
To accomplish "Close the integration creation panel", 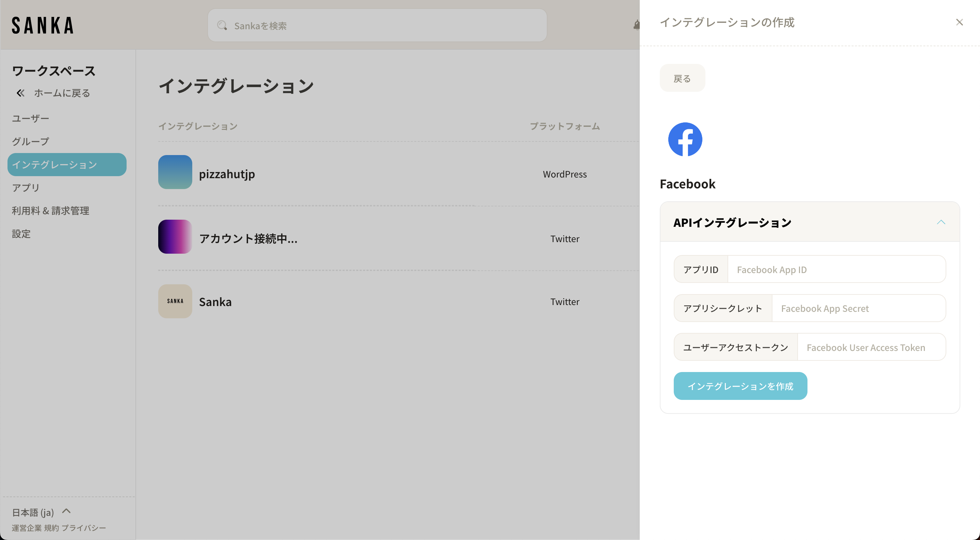I will click(x=959, y=22).
